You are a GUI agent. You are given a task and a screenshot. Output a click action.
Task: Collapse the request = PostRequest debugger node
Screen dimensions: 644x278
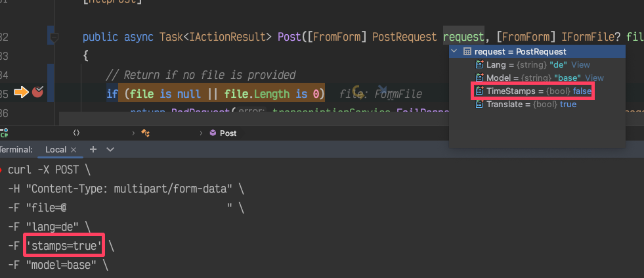(x=454, y=51)
